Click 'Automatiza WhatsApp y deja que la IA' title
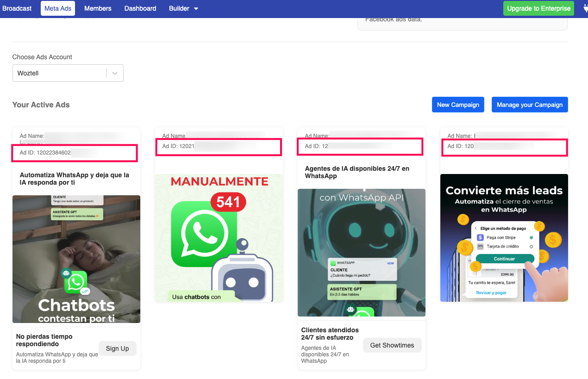The height and width of the screenshot is (379, 588). [x=75, y=179]
